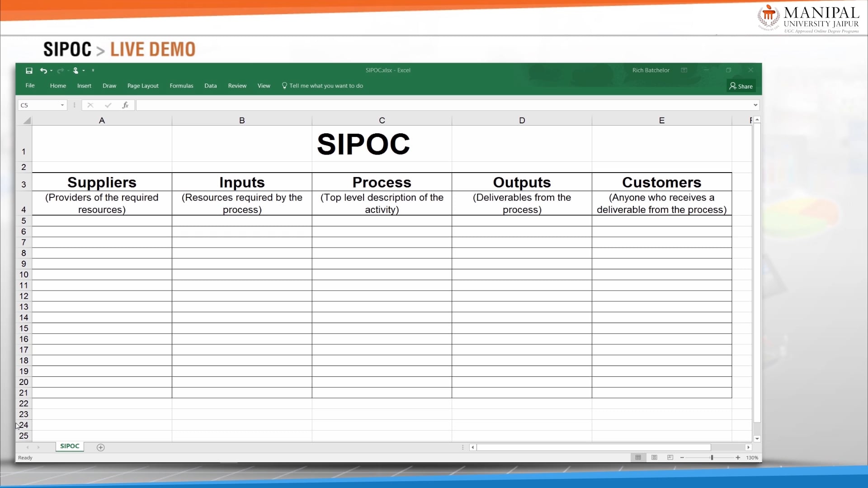Undo the last action
The height and width of the screenshot is (488, 868).
[x=43, y=70]
